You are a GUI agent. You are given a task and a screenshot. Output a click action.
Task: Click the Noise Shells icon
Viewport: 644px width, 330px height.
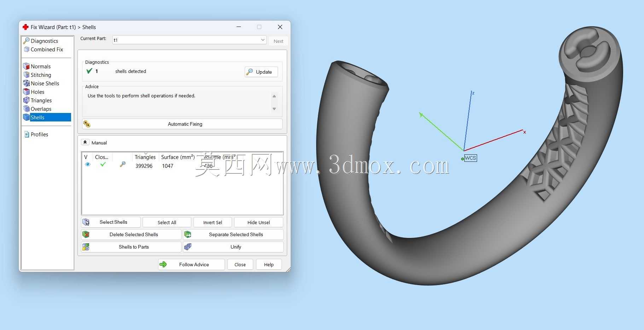pos(26,83)
